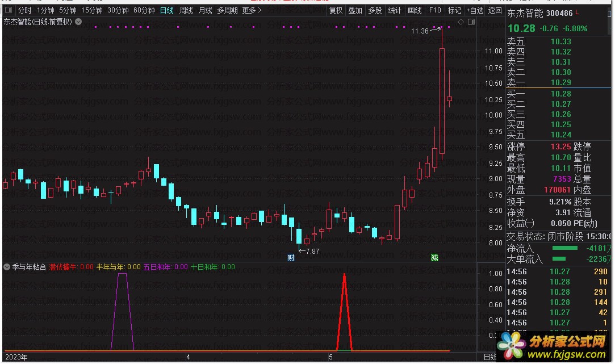Select the 日线 daily period
The width and height of the screenshot is (615, 364).
click(167, 10)
